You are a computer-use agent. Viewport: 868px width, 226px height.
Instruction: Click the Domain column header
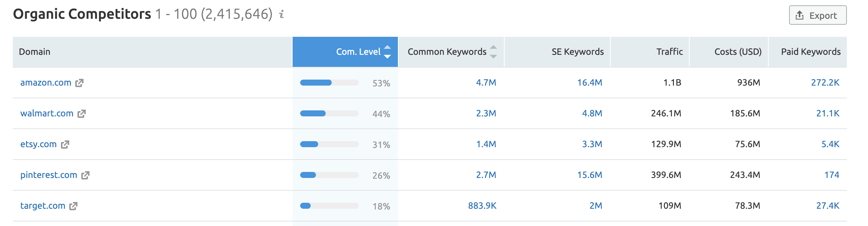point(152,52)
